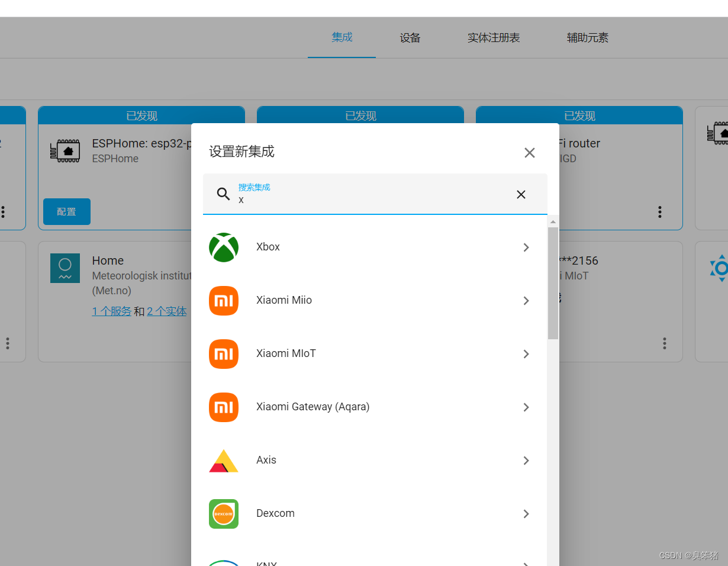728x566 pixels.
Task: Click the Xiaomi Miio logo icon
Action: [224, 301]
